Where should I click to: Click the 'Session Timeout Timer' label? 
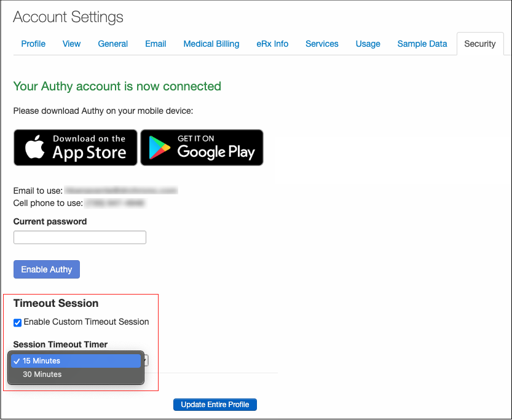click(x=60, y=344)
